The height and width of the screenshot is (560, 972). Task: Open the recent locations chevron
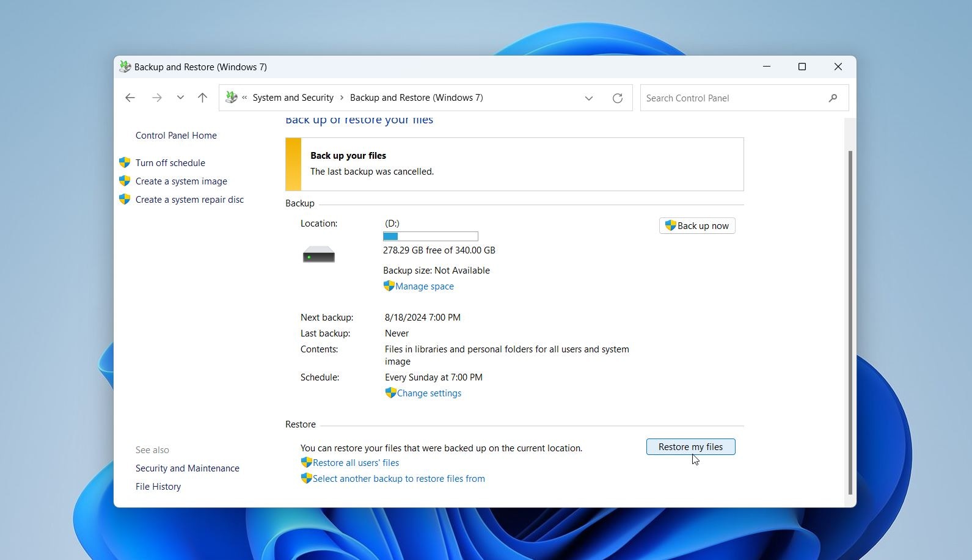click(180, 98)
